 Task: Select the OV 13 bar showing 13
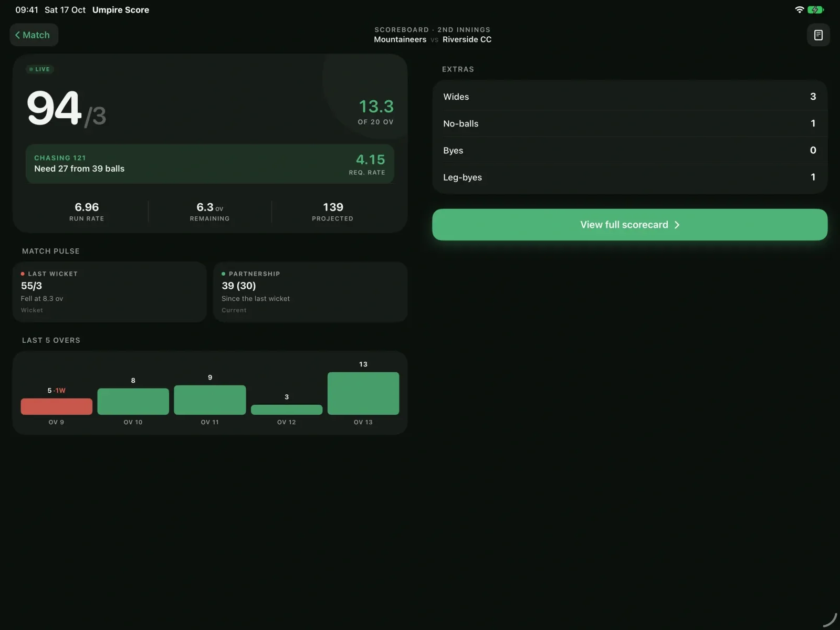(363, 393)
